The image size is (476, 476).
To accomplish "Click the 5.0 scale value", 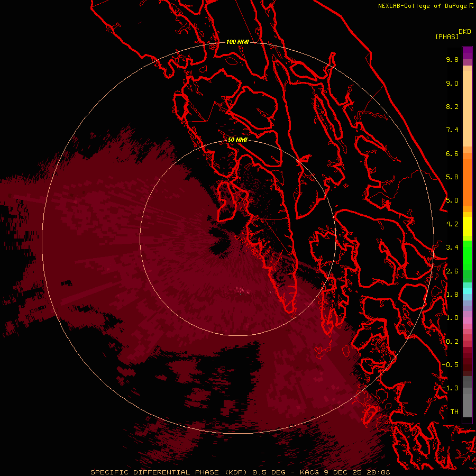I will click(452, 200).
